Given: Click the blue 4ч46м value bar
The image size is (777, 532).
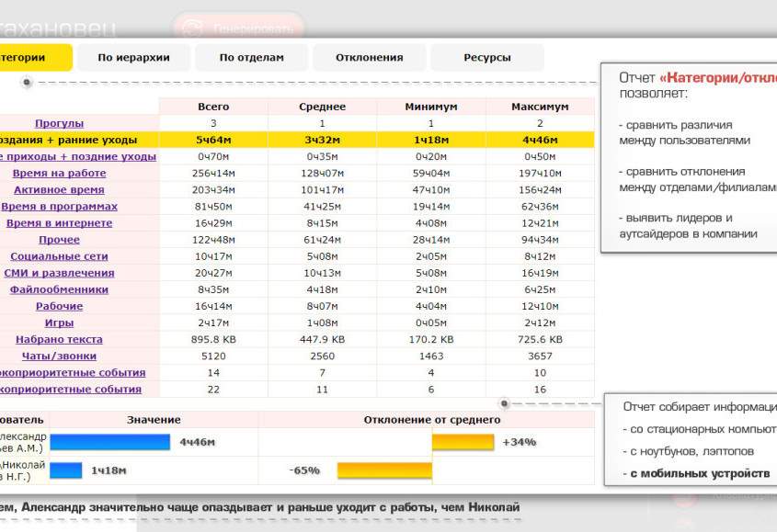Looking at the screenshot, I should tap(110, 442).
